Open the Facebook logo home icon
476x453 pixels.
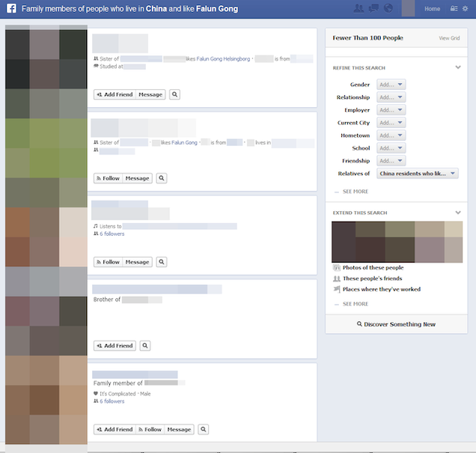[x=11, y=8]
